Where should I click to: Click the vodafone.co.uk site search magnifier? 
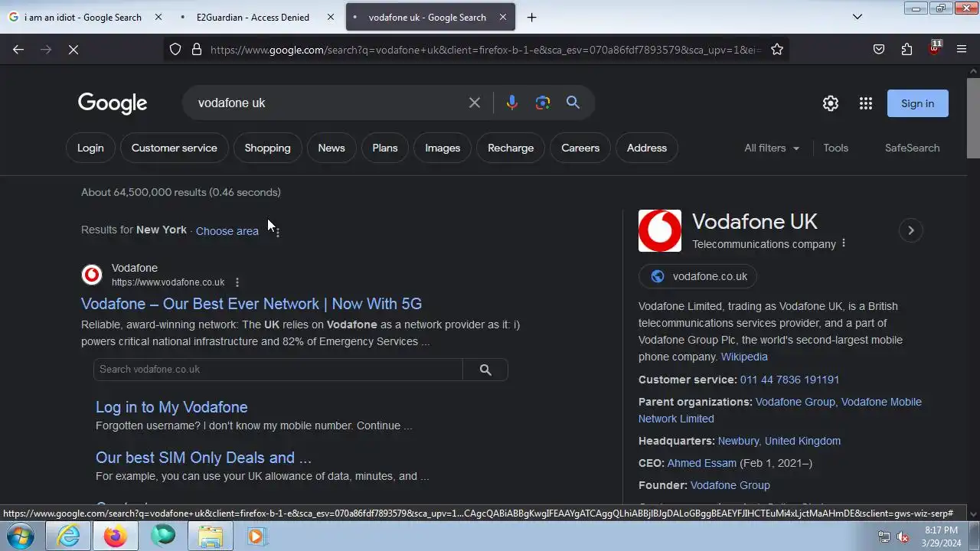(x=485, y=370)
